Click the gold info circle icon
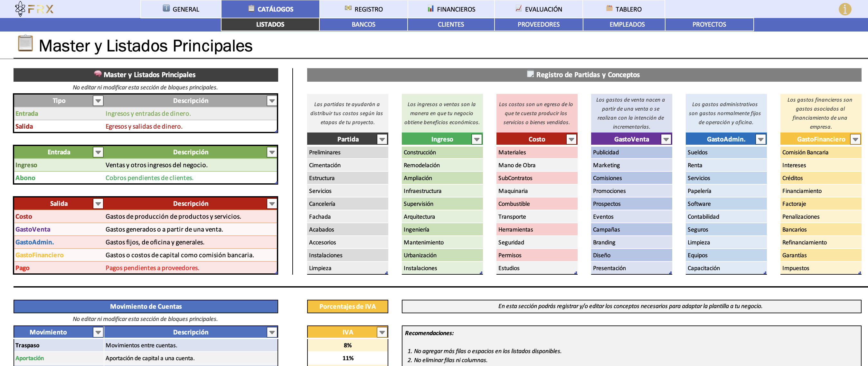868x366 pixels. click(845, 9)
